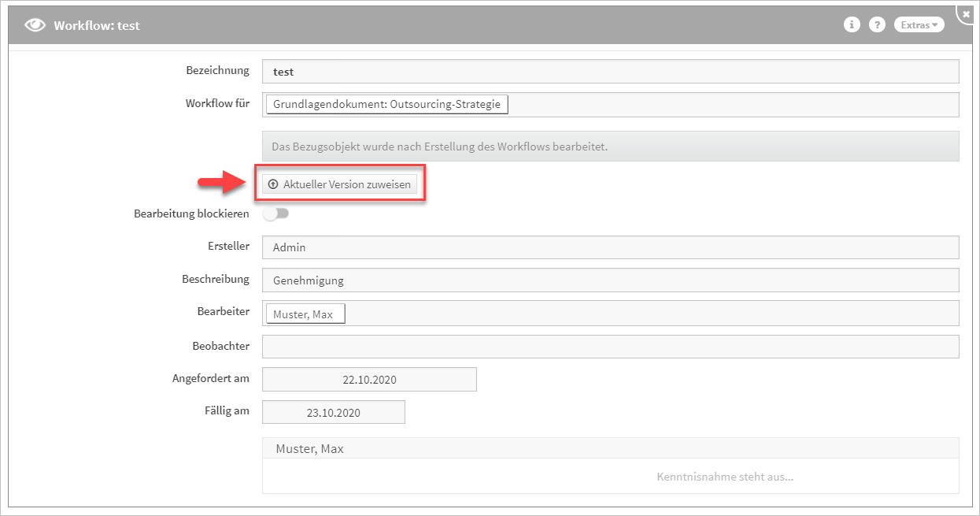Close the workflow dialog window
The height and width of the screenshot is (516, 980).
click(966, 13)
